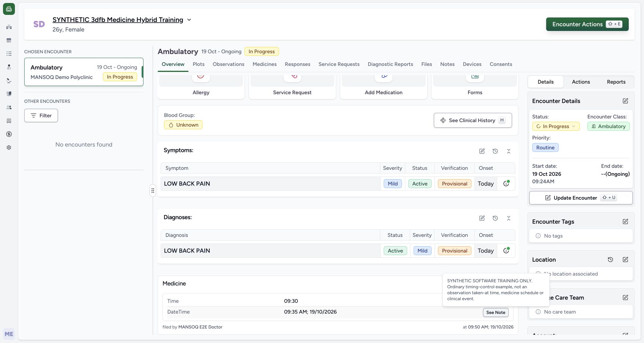Select the Reports tab in side panel

[x=616, y=82]
